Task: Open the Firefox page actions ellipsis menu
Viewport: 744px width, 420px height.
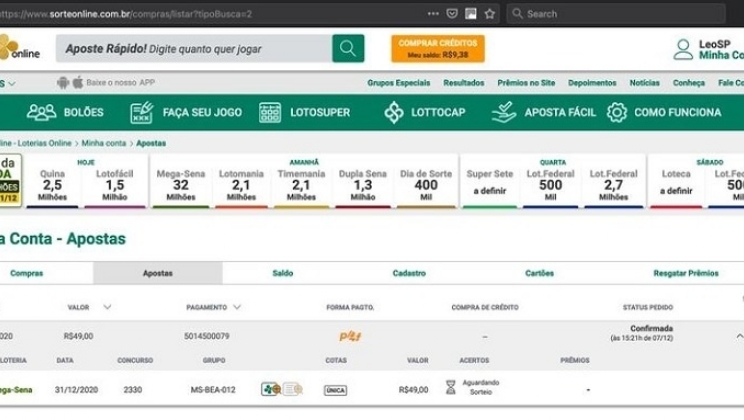Action: 433,14
